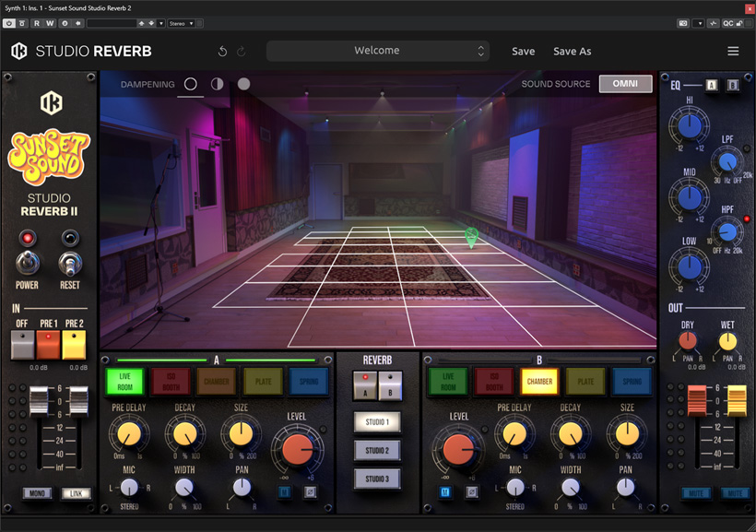Toggle the MONO input button
Screen dimensions: 756x532
click(37, 493)
